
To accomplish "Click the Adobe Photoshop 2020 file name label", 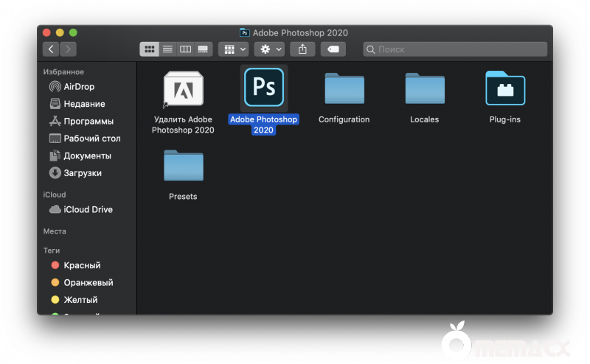I will 264,125.
